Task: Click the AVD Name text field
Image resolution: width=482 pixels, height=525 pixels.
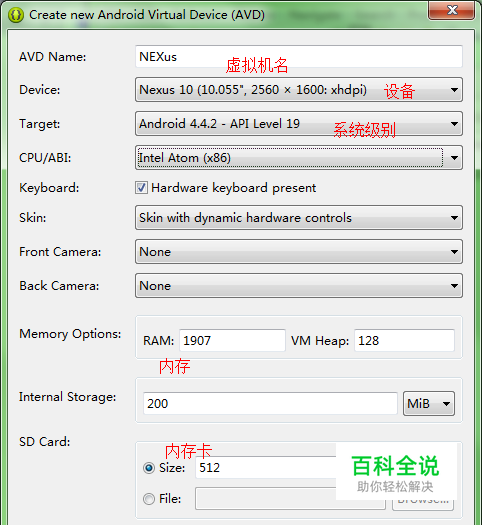Action: tap(299, 57)
